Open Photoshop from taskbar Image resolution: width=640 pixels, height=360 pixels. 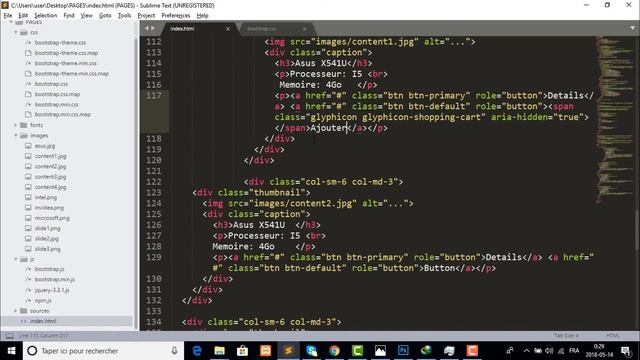click(403, 351)
